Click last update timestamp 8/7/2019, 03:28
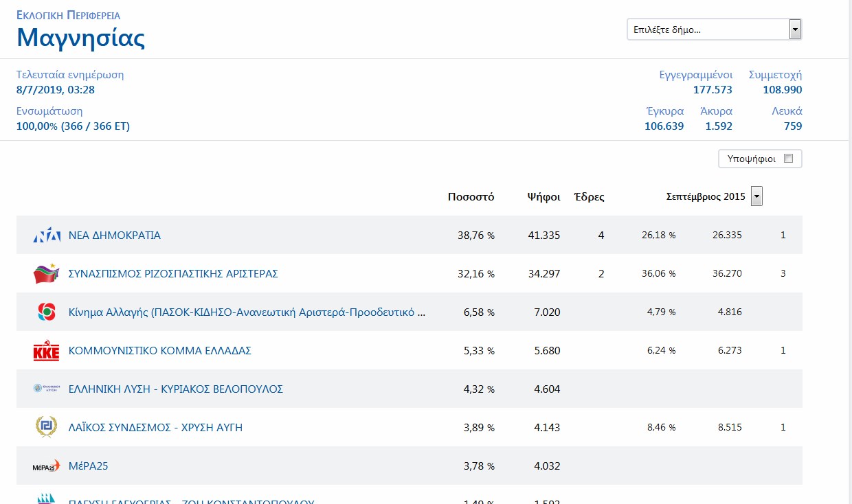Viewport: 852px width, 504px height. (x=56, y=90)
